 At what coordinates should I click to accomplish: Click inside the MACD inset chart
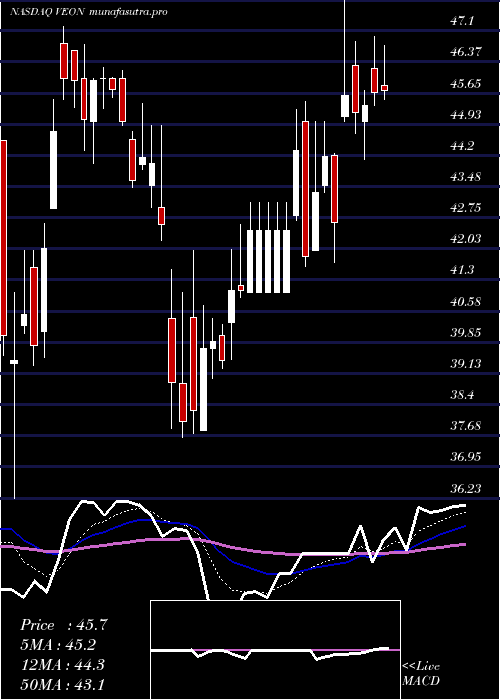[275, 650]
